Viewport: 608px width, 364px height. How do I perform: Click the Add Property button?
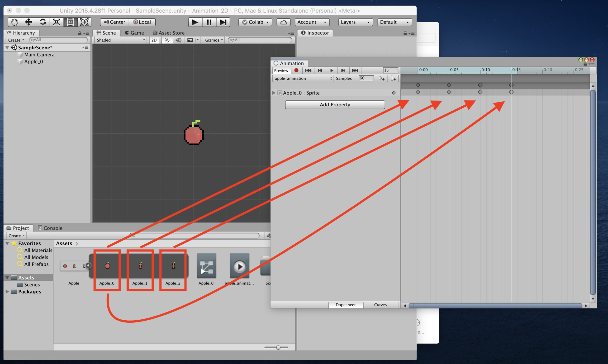(x=335, y=104)
